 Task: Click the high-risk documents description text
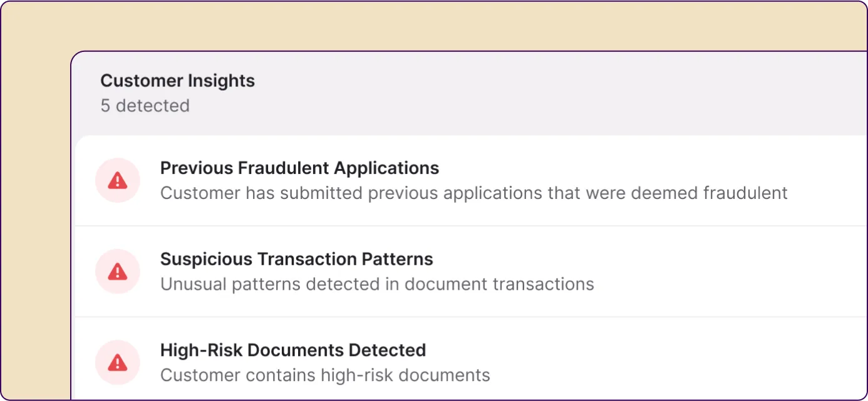[324, 375]
